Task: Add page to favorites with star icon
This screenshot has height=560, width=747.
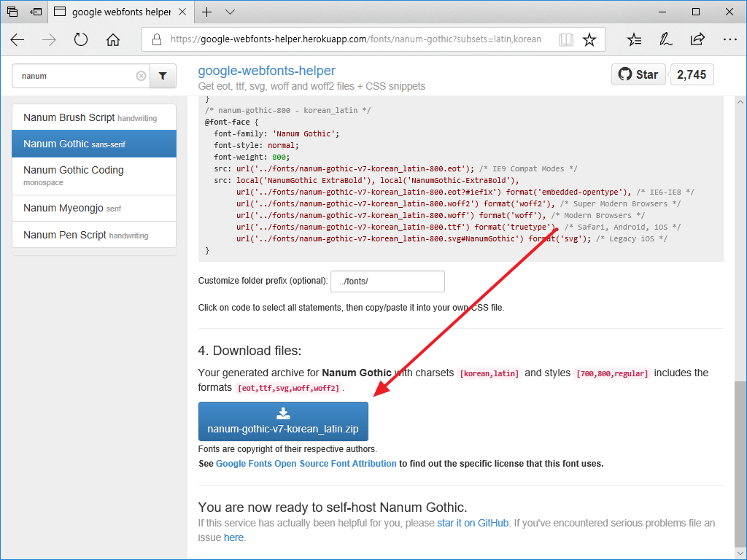Action: point(589,39)
